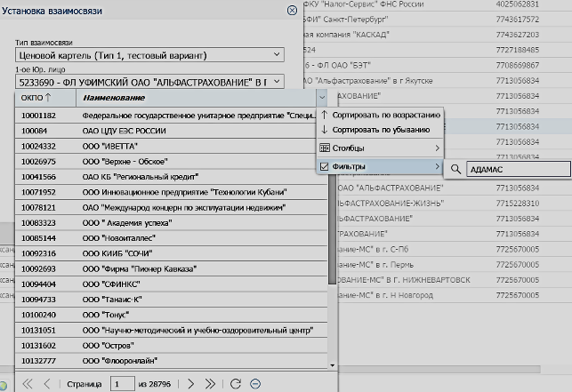The height and width of the screenshot is (392, 572).
Task: Select row ООО "Флооронлайн"
Action: tap(171, 360)
